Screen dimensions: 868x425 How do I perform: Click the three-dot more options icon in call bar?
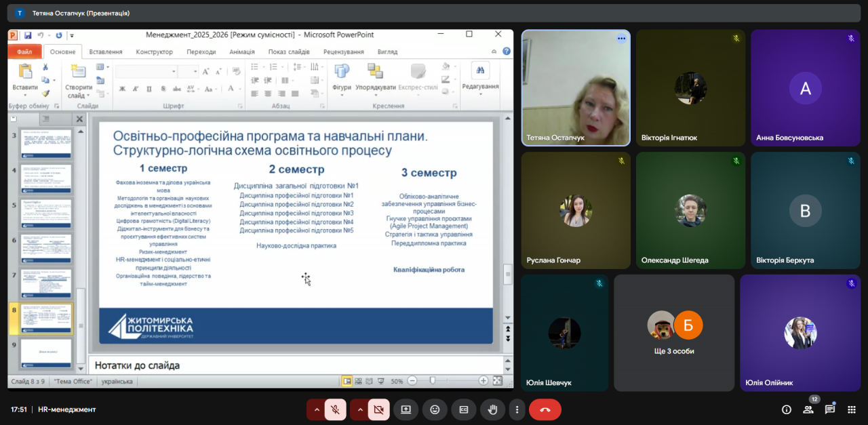click(517, 409)
